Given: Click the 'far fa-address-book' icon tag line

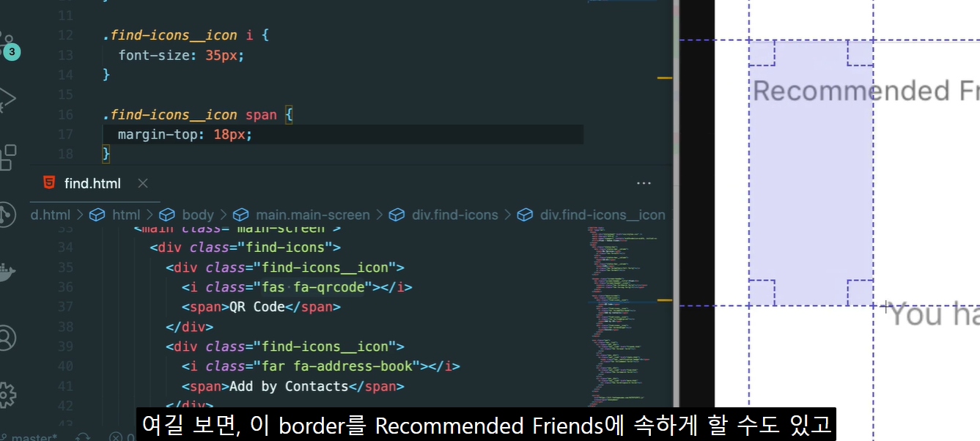Looking at the screenshot, I should pyautogui.click(x=321, y=366).
